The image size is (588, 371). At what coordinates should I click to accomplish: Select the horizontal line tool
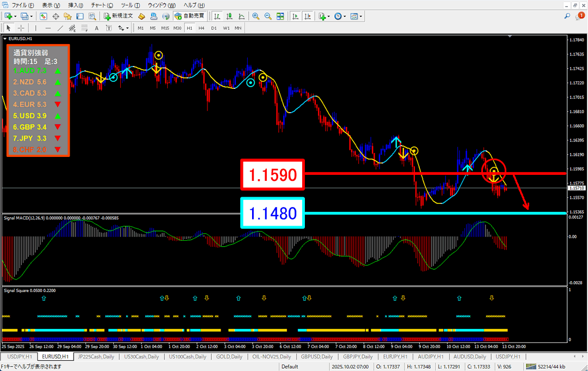[48, 28]
